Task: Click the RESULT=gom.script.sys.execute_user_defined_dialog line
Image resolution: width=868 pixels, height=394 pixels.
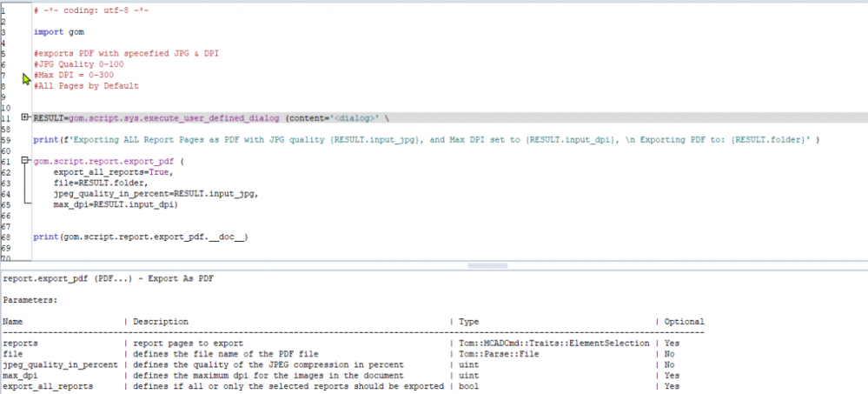Action: coord(211,118)
